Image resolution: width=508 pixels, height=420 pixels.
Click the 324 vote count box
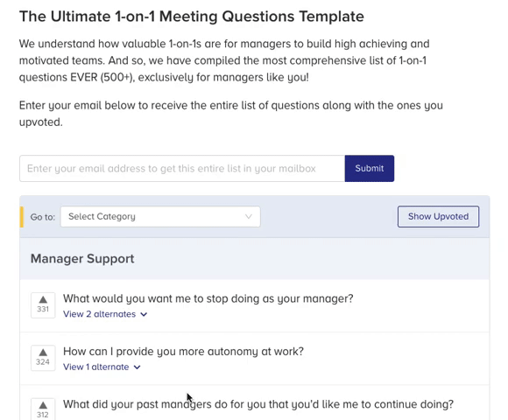(x=43, y=358)
